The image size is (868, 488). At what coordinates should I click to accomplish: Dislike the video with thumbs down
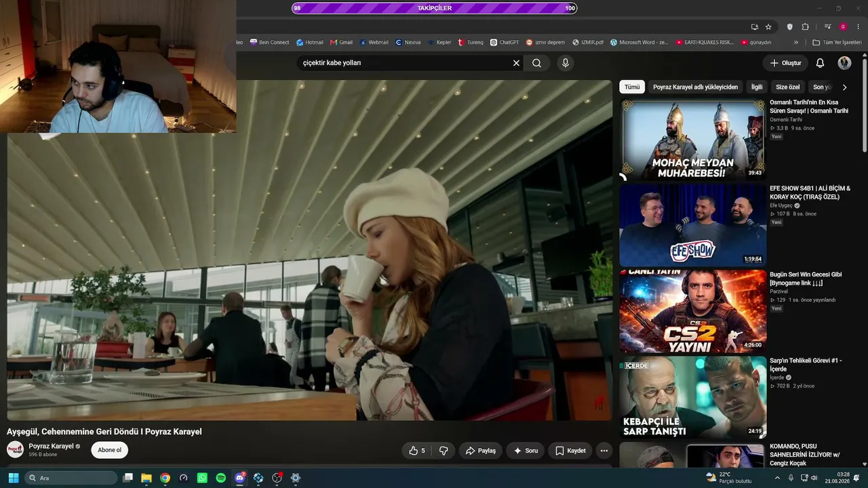(443, 451)
